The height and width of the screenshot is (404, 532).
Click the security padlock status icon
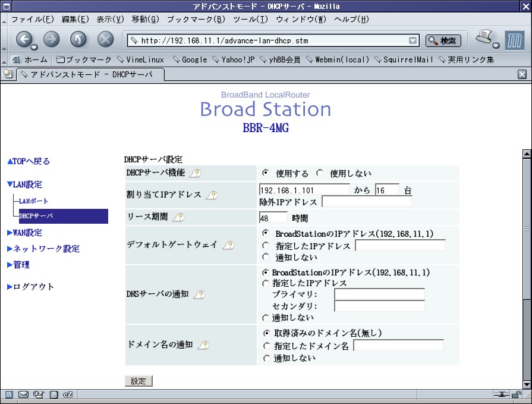[x=517, y=394]
